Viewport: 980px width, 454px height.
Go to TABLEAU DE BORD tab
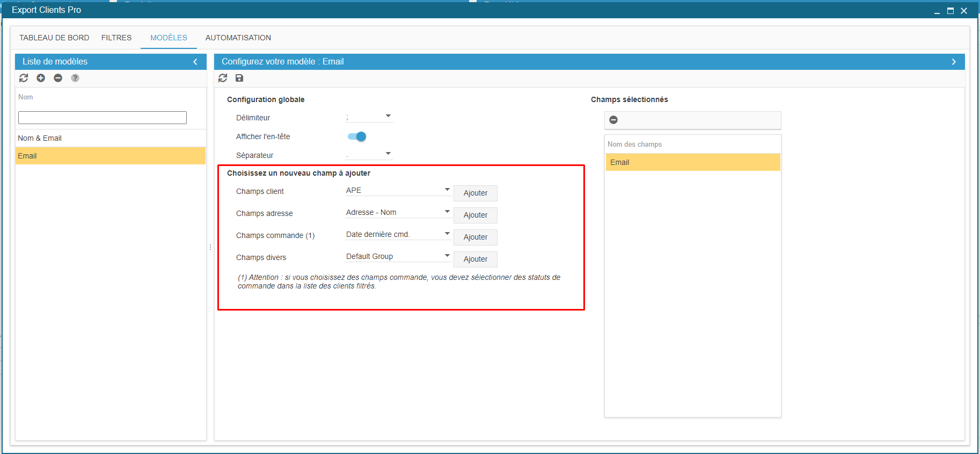tap(54, 38)
